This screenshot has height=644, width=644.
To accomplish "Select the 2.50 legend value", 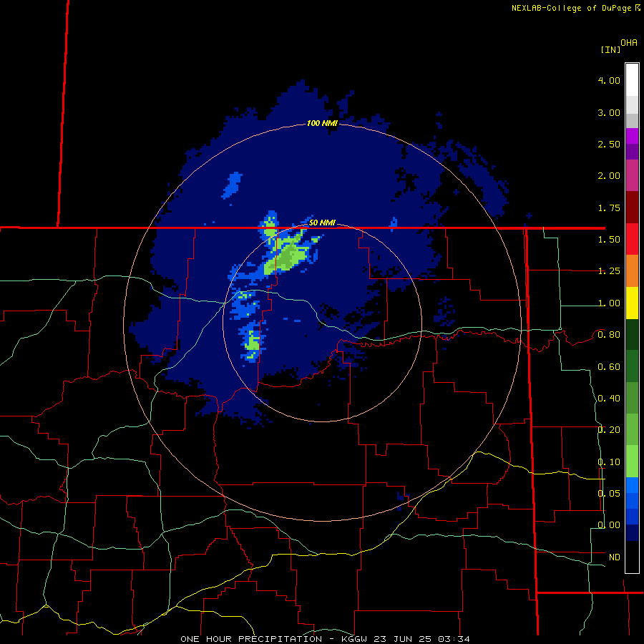I will [609, 144].
